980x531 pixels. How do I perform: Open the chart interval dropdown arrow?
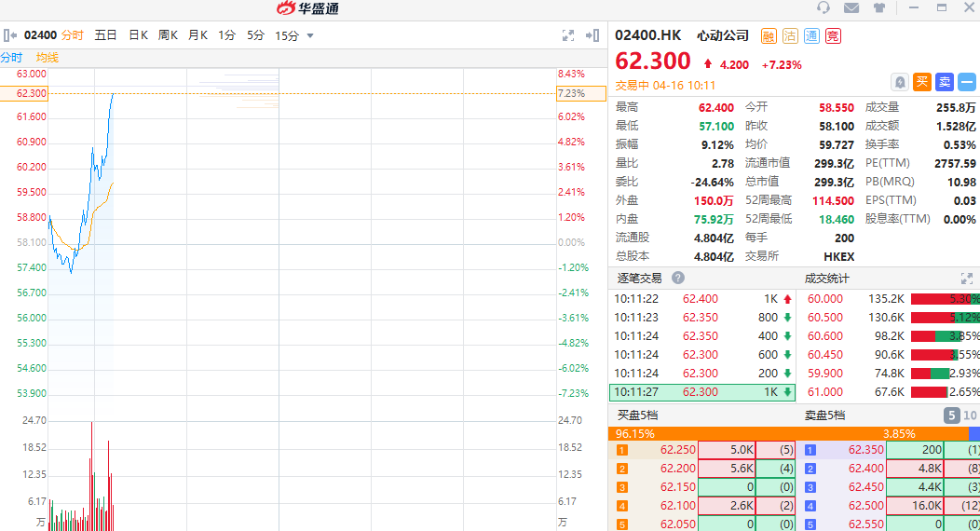click(310, 35)
